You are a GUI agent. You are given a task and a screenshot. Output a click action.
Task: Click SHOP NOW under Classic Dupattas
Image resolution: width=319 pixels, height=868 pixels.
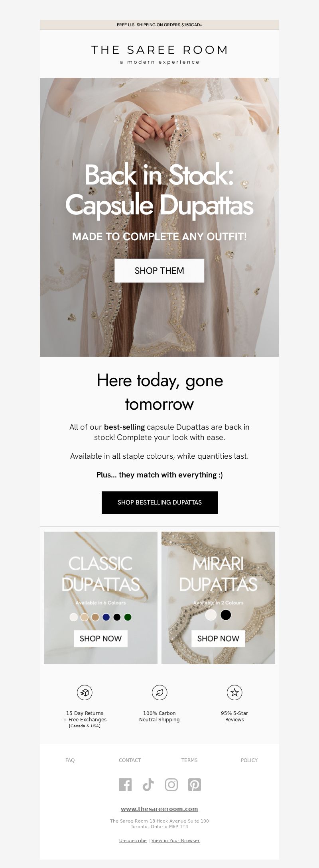pyautogui.click(x=100, y=638)
